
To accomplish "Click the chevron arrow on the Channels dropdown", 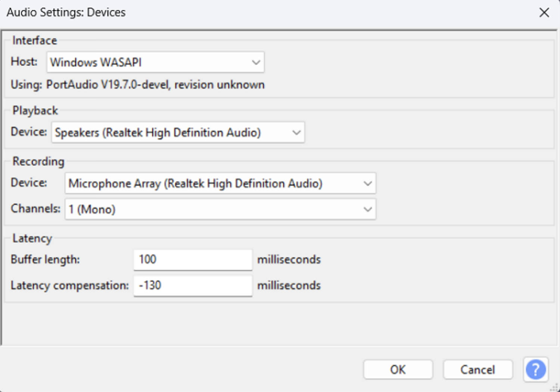I will click(x=368, y=209).
